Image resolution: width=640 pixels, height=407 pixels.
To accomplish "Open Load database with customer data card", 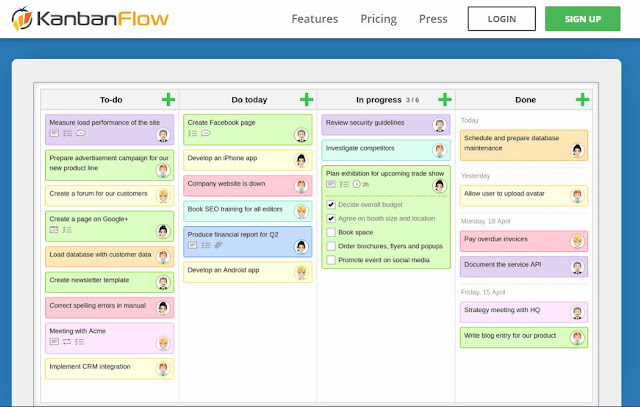I will pos(109,257).
